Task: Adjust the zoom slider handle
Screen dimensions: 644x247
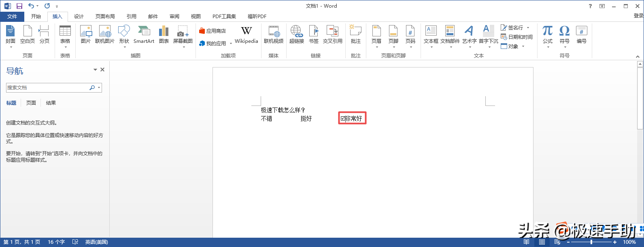Action: tap(591, 242)
